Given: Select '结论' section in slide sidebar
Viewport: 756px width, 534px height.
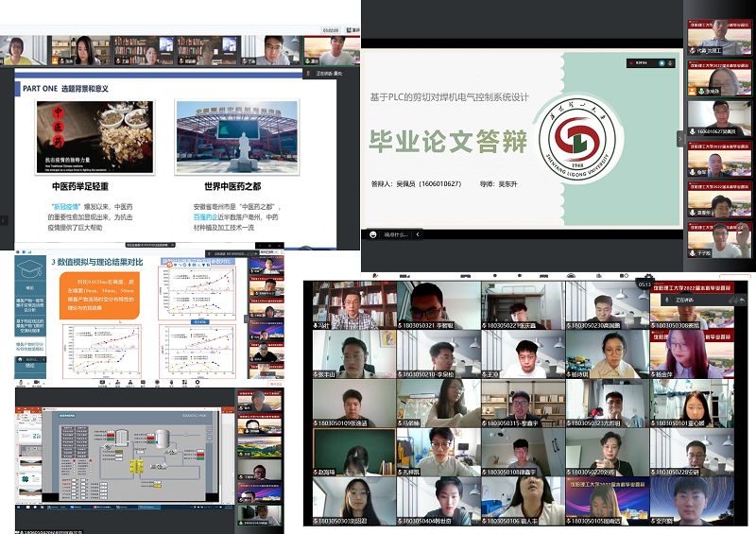Looking at the screenshot, I should point(30,366).
